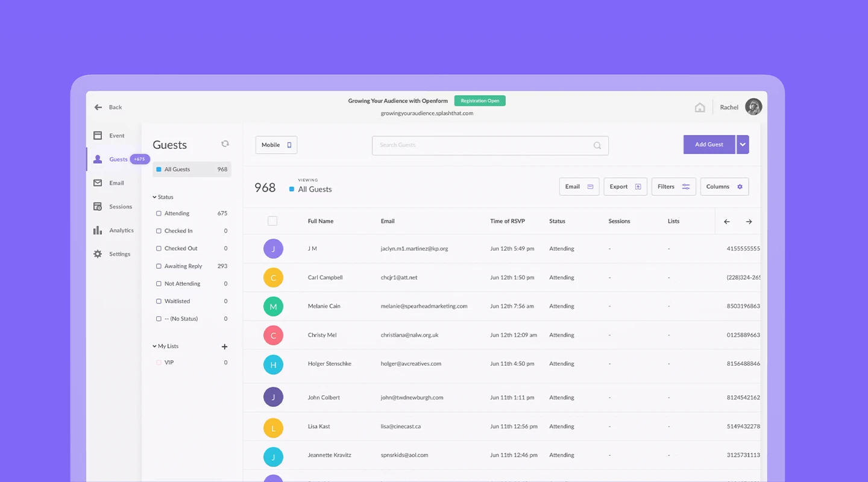Enable the Awaiting Reply filter

click(x=158, y=266)
